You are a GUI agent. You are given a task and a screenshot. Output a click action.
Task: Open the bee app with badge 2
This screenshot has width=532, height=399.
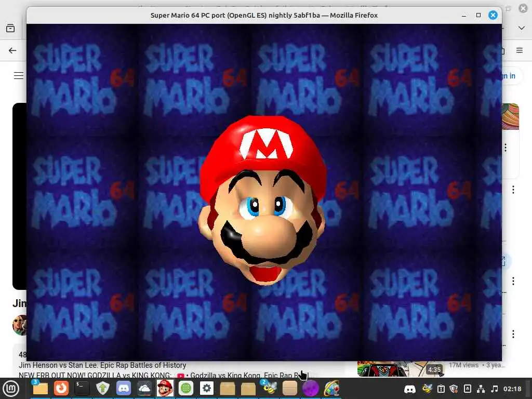tap(269, 388)
